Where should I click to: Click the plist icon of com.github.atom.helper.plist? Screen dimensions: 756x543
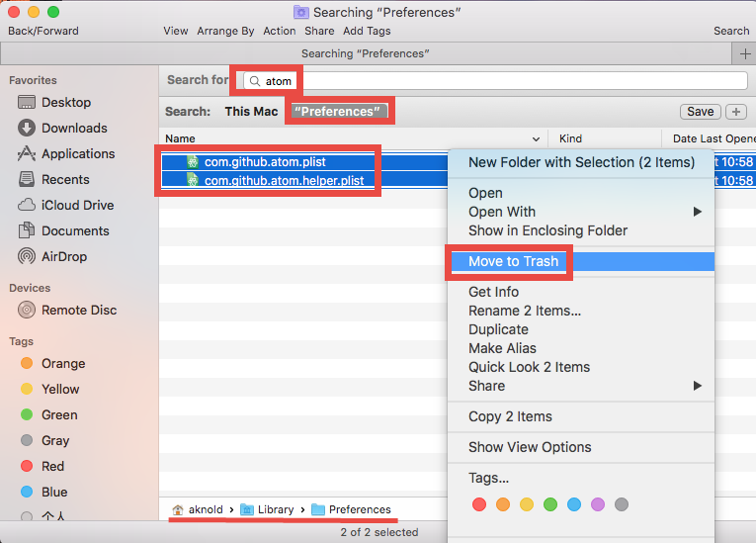click(193, 181)
